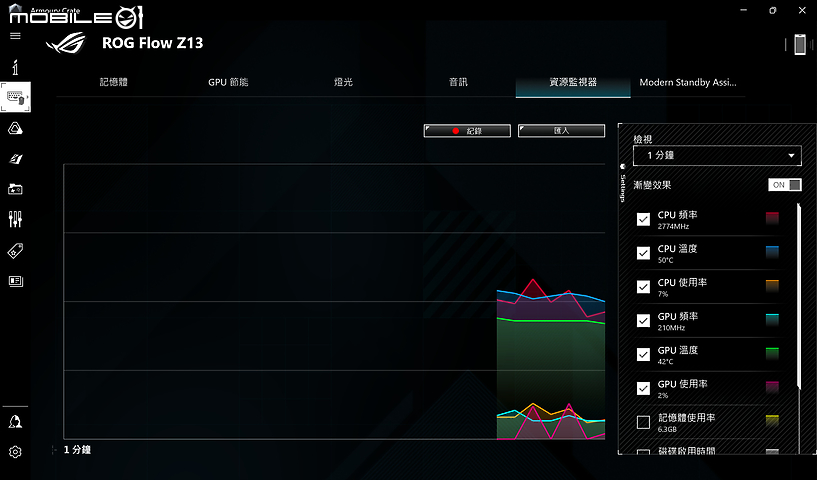The height and width of the screenshot is (480, 817).
Task: Minimize the Armoury Crate window
Action: [744, 10]
